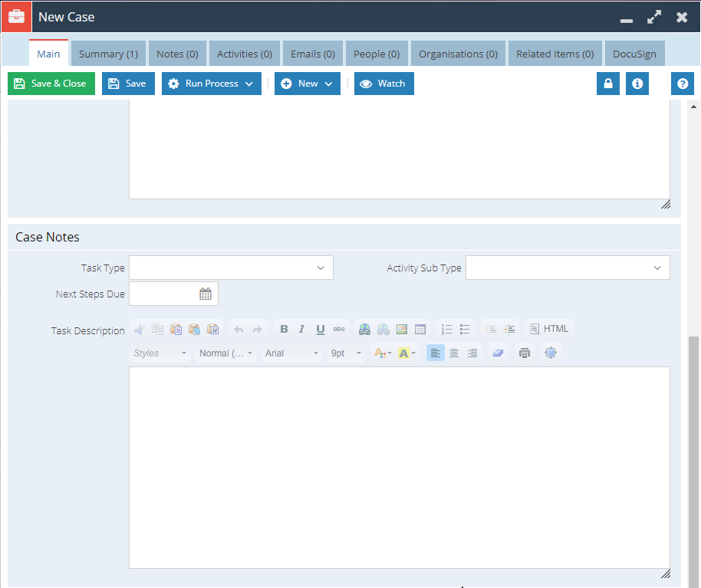This screenshot has width=701, height=588.
Task: Underline the selected text
Action: point(320,330)
